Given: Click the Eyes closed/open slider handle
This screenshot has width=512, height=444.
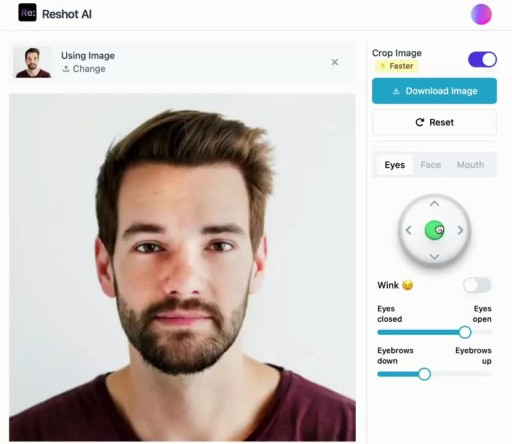Looking at the screenshot, I should click(x=464, y=332).
